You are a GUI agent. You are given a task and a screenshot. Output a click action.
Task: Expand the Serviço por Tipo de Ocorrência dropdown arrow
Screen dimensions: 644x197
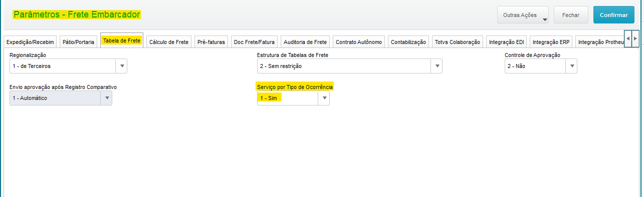[324, 98]
